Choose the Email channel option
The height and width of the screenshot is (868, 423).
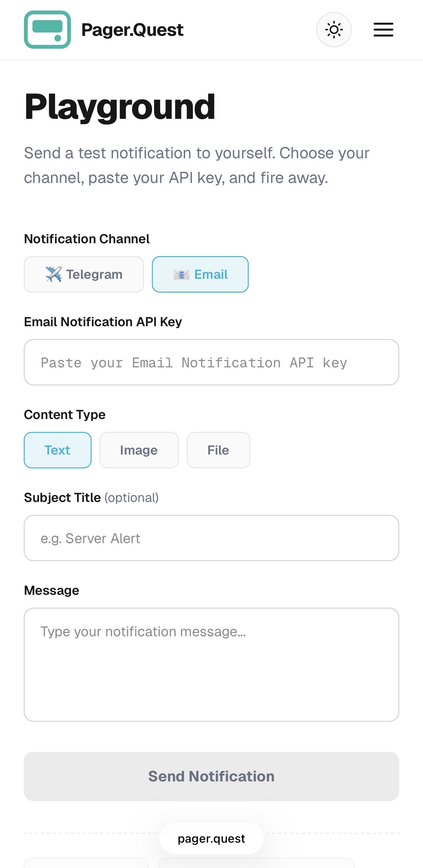click(x=200, y=274)
